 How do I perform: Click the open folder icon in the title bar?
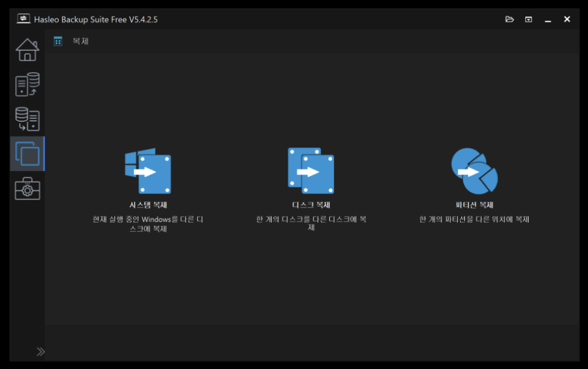(x=509, y=19)
